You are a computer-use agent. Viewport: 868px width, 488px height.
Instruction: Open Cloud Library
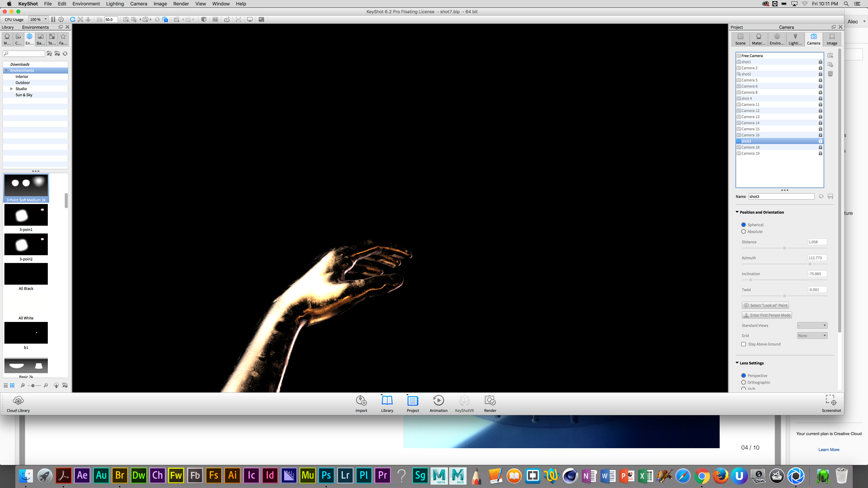click(x=18, y=404)
